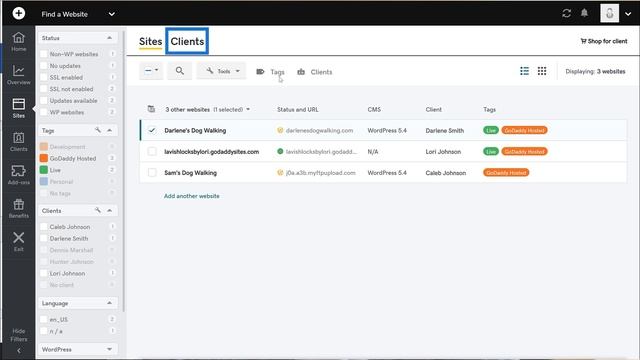Open lavishlocksbylori.godaddysites.com site name

[x=211, y=151]
